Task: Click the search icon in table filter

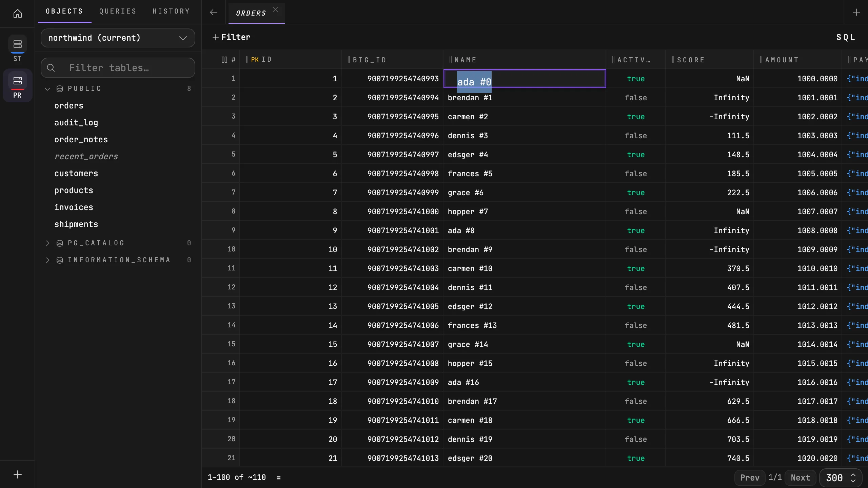Action: pyautogui.click(x=51, y=68)
